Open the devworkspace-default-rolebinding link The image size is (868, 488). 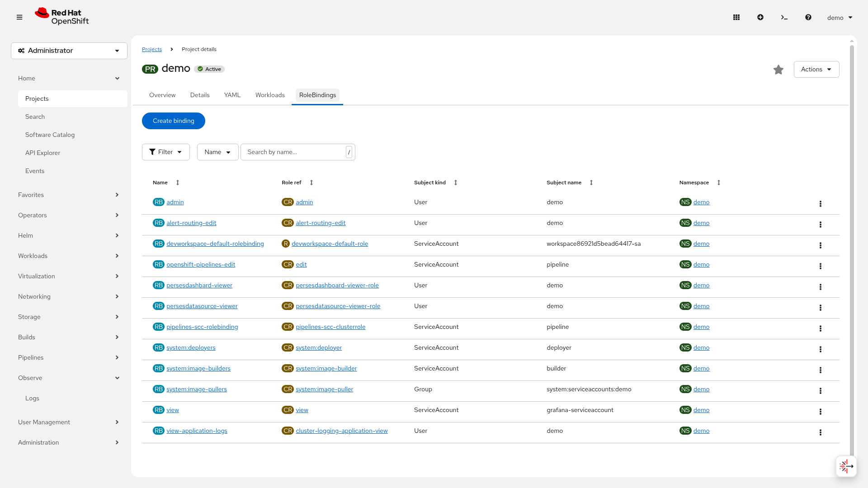tap(215, 244)
